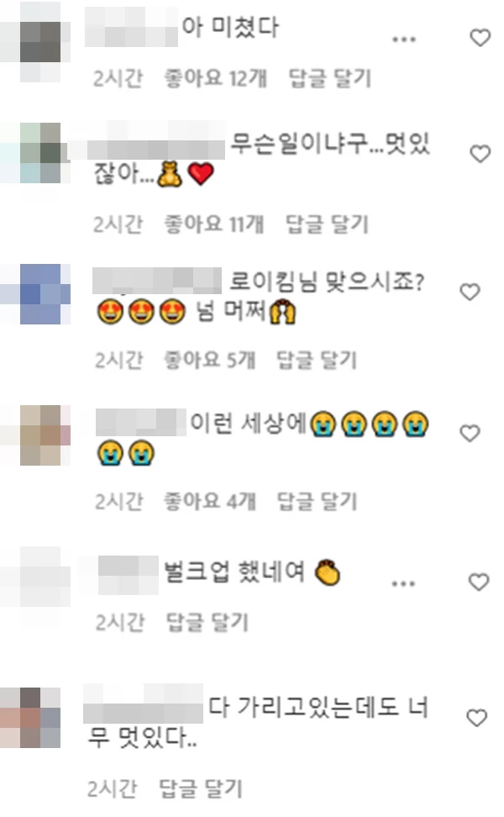Open profile picture of '로이킴님' commenter
The image size is (504, 817).
[45, 294]
